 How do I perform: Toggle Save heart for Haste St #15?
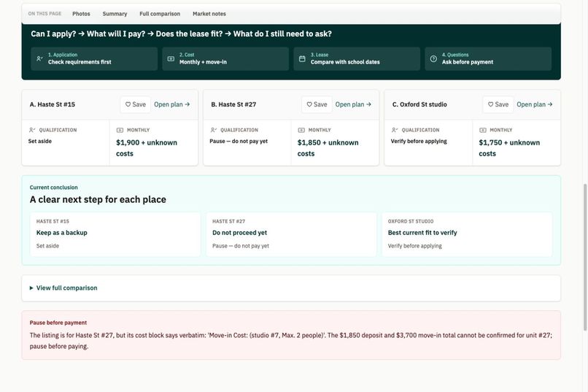(x=136, y=104)
